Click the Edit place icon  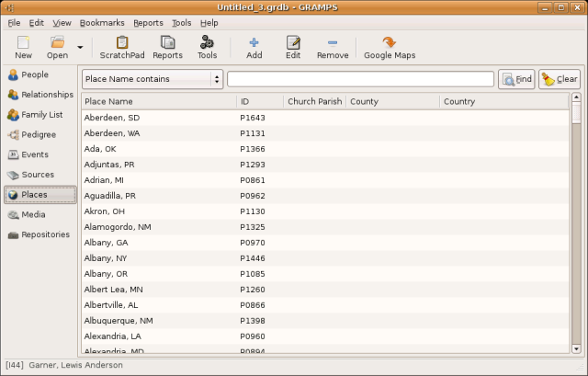pyautogui.click(x=293, y=47)
